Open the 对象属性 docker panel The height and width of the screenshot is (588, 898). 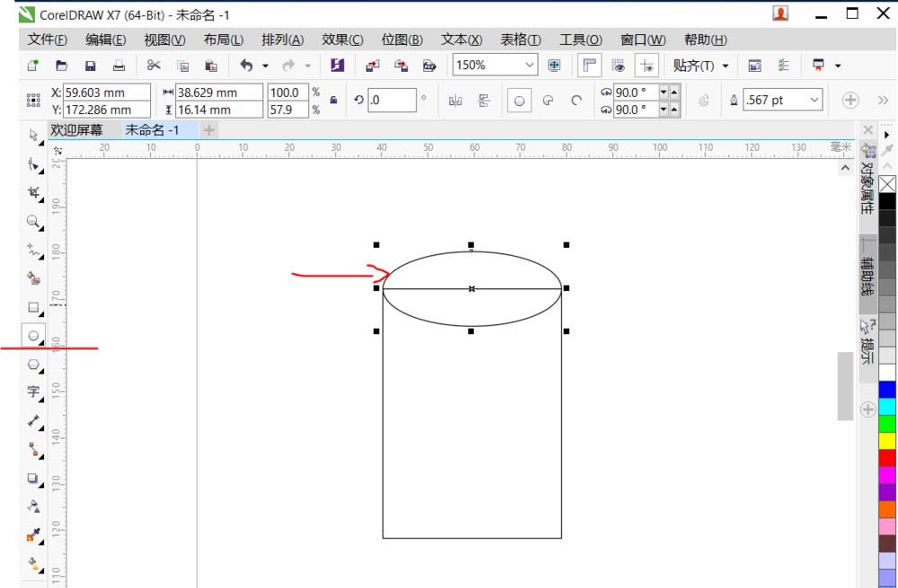[867, 184]
